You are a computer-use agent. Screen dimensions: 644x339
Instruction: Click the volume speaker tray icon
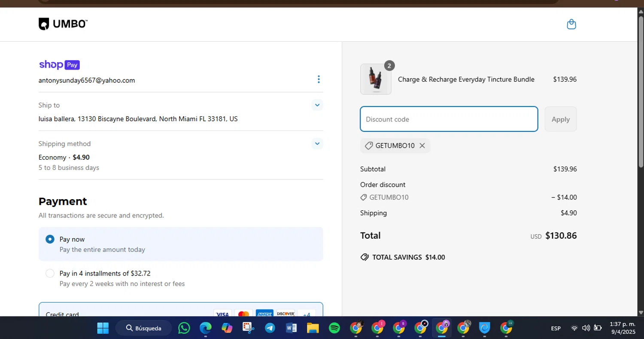click(586, 328)
